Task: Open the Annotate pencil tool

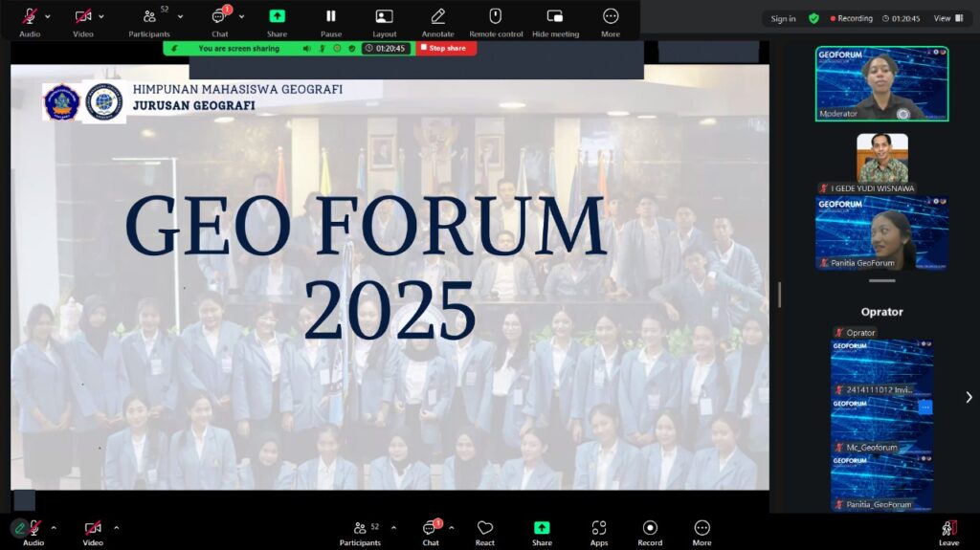Action: (x=437, y=16)
